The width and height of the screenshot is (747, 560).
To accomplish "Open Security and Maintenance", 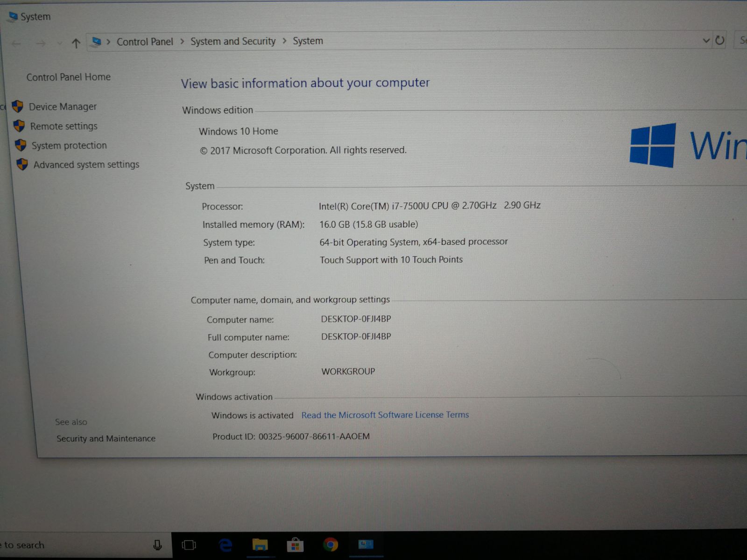I will (x=106, y=439).
